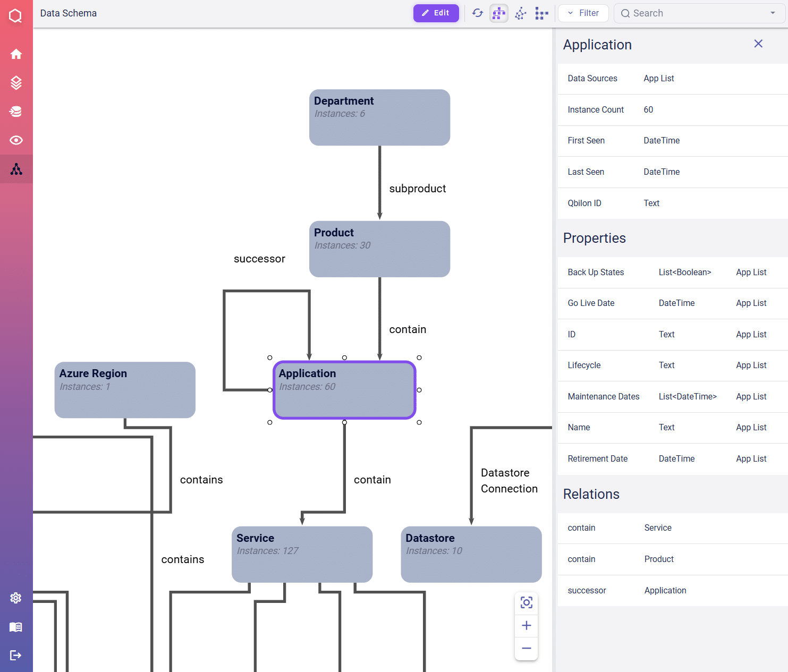788x672 pixels.
Task: Zoom in on the diagram
Action: click(526, 625)
